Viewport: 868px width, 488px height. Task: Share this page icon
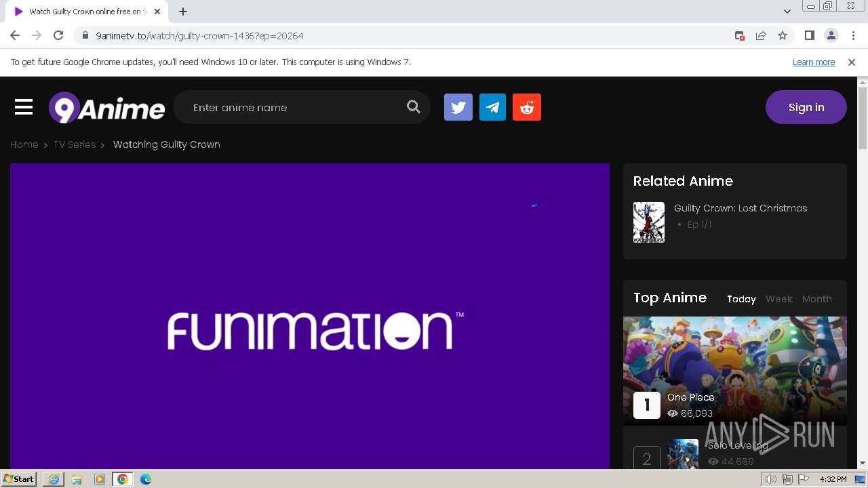[x=761, y=36]
